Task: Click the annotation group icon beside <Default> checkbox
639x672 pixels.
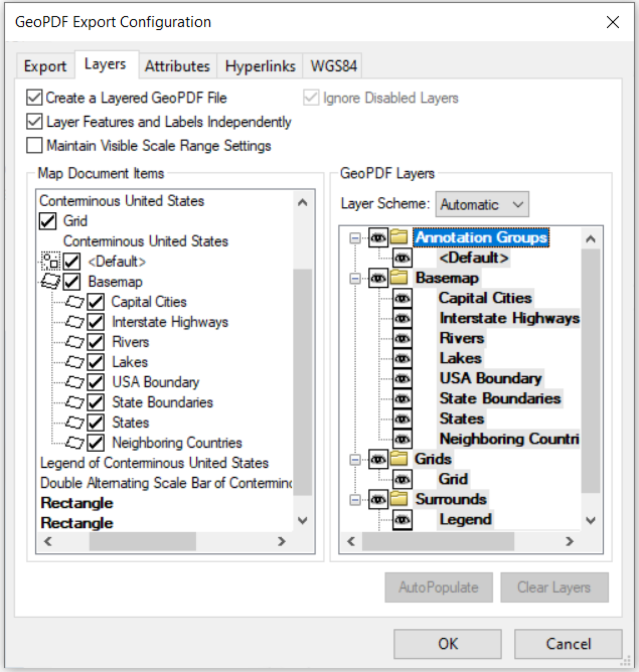Action: click(50, 261)
